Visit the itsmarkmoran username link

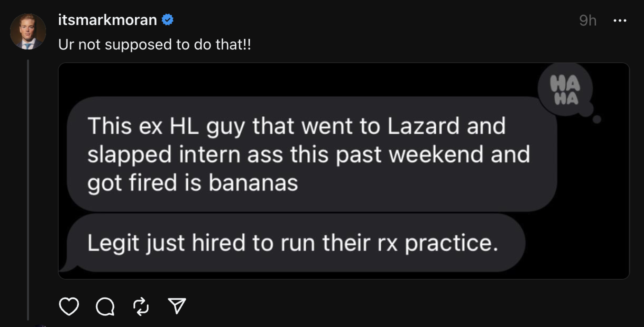(x=107, y=20)
